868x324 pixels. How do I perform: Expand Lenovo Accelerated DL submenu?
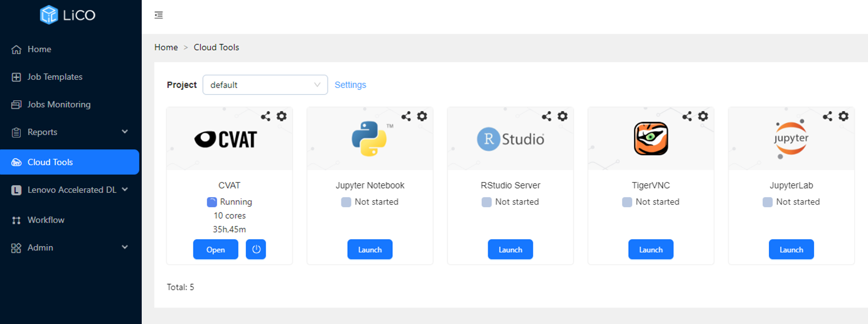pos(70,190)
